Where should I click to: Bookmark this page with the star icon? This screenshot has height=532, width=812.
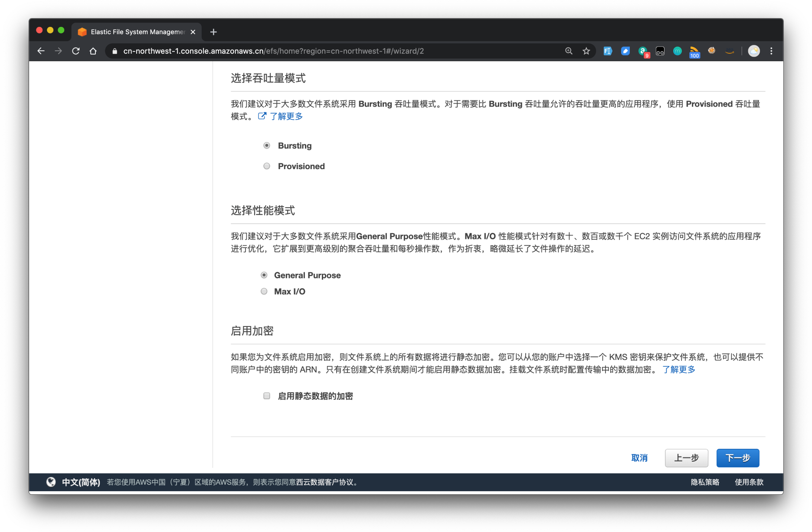click(x=586, y=51)
